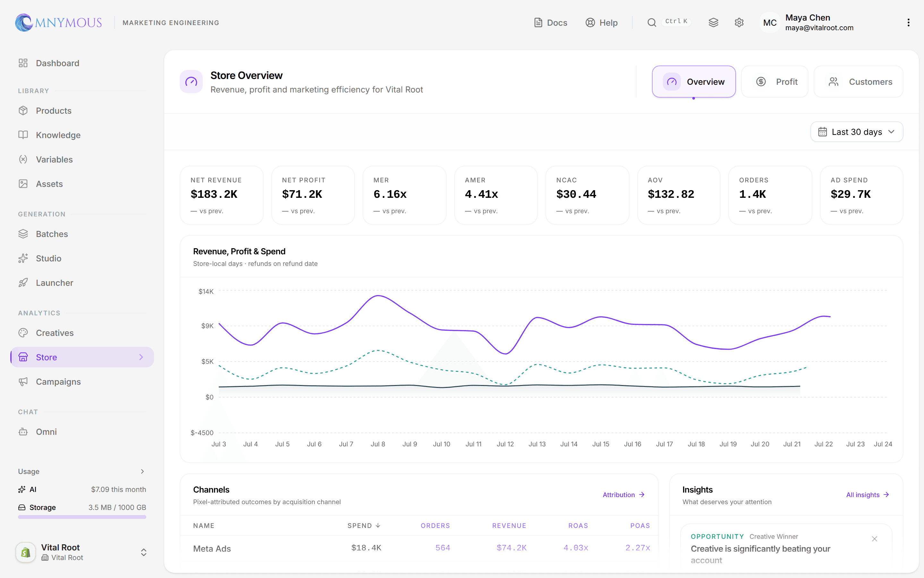This screenshot has width=924, height=578.
Task: Click the Campaigns megaphone icon
Action: pos(23,381)
